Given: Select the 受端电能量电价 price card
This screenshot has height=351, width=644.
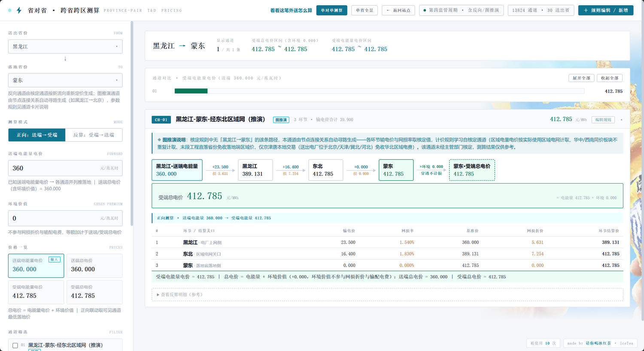Looking at the screenshot, I should click(36, 292).
